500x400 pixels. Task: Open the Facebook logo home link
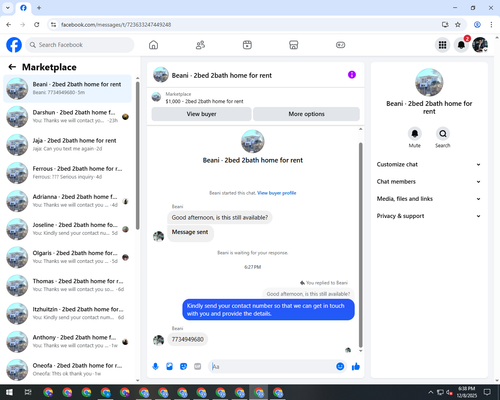tap(14, 45)
